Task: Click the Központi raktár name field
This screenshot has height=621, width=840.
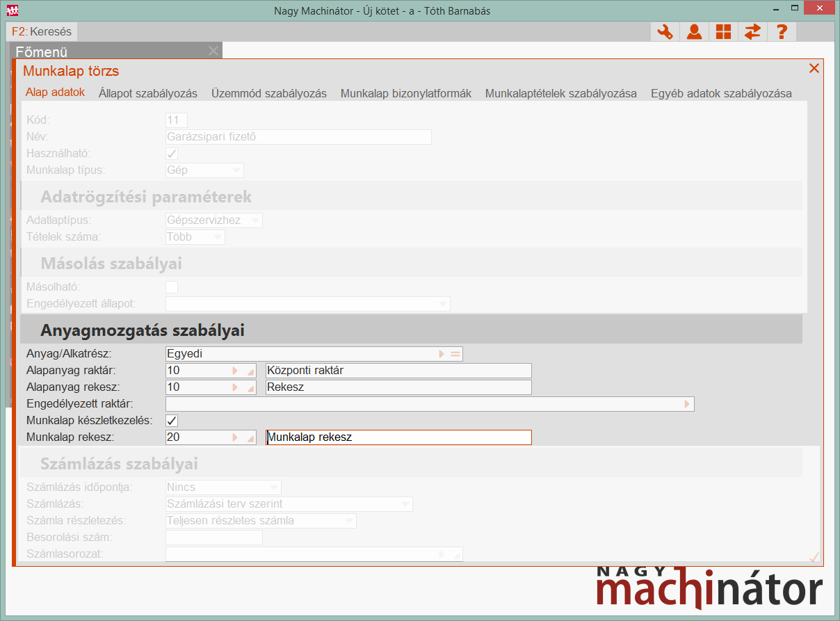Action: click(x=398, y=371)
